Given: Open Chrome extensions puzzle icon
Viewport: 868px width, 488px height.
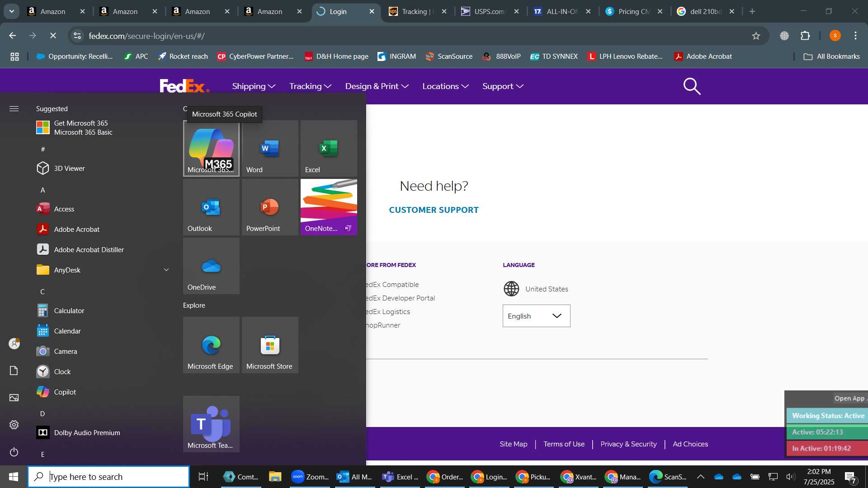Looking at the screenshot, I should pyautogui.click(x=805, y=36).
